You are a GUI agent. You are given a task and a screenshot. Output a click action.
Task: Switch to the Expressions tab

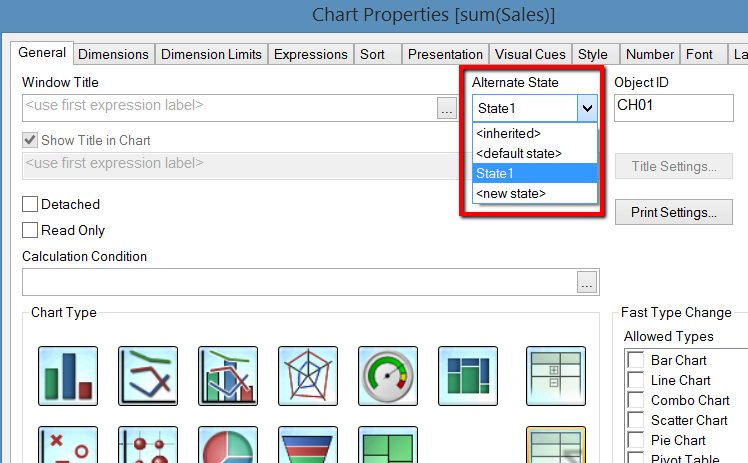[311, 54]
